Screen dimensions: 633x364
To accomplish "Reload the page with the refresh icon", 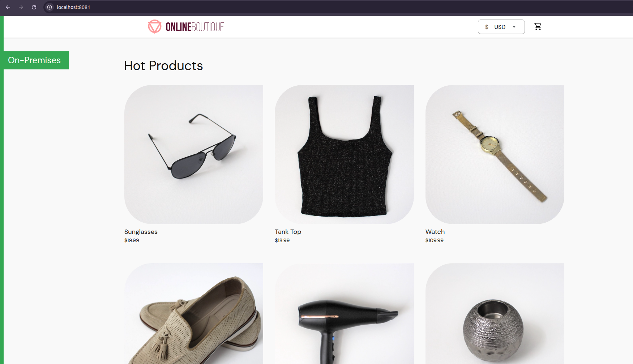I will coord(34,7).
